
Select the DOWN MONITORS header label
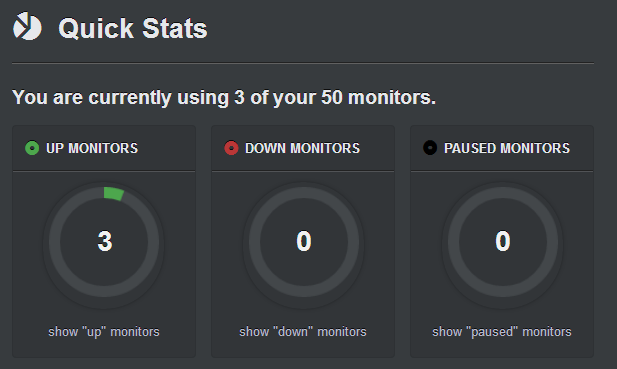pos(302,148)
